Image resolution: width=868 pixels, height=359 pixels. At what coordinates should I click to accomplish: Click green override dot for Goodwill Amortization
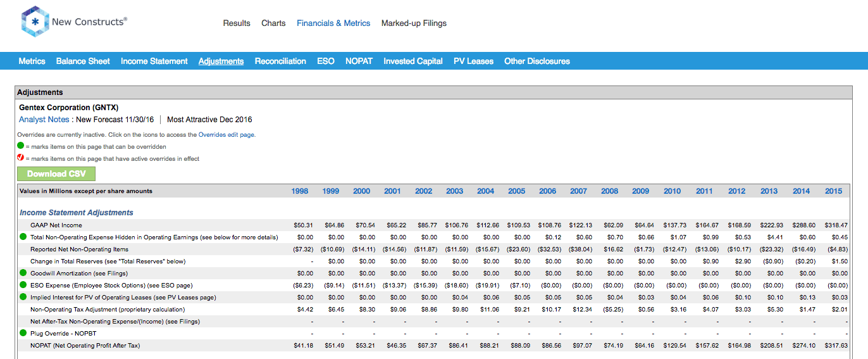pos(23,274)
